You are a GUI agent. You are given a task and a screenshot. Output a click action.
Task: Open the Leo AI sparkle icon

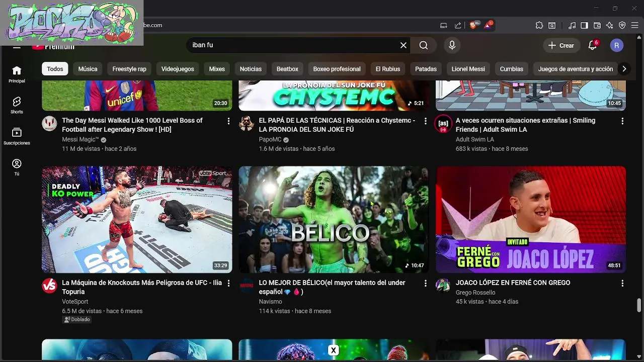[609, 25]
